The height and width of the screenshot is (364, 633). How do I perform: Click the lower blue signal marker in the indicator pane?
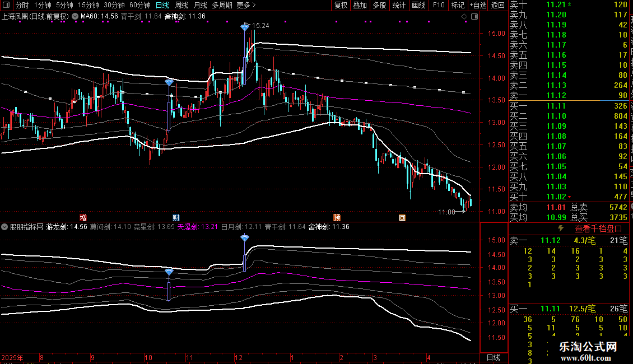(x=169, y=272)
